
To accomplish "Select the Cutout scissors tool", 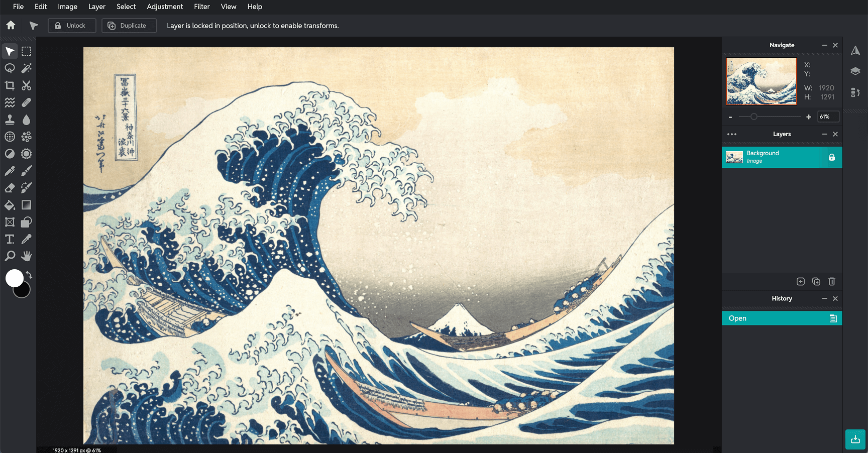I will tap(27, 85).
